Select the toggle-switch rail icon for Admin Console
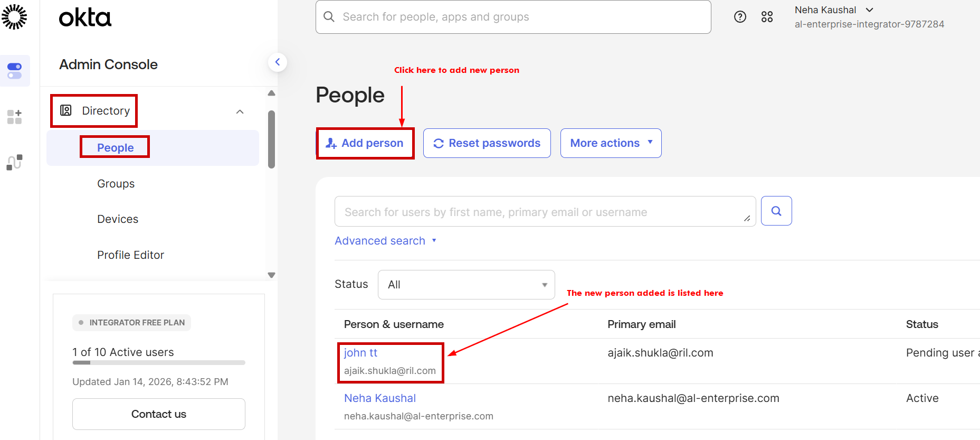Image resolution: width=980 pixels, height=440 pixels. pyautogui.click(x=15, y=70)
